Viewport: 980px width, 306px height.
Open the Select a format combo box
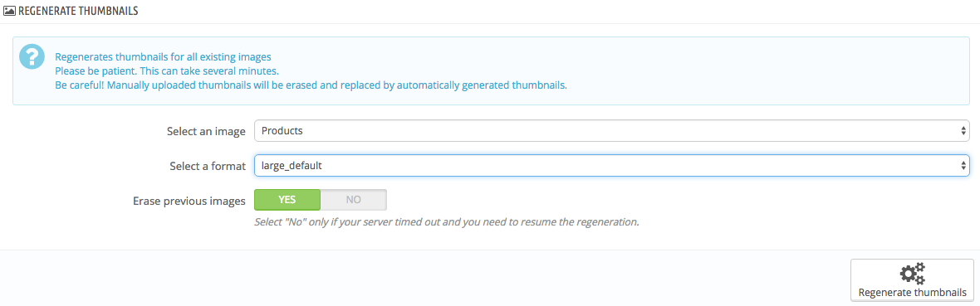click(612, 166)
